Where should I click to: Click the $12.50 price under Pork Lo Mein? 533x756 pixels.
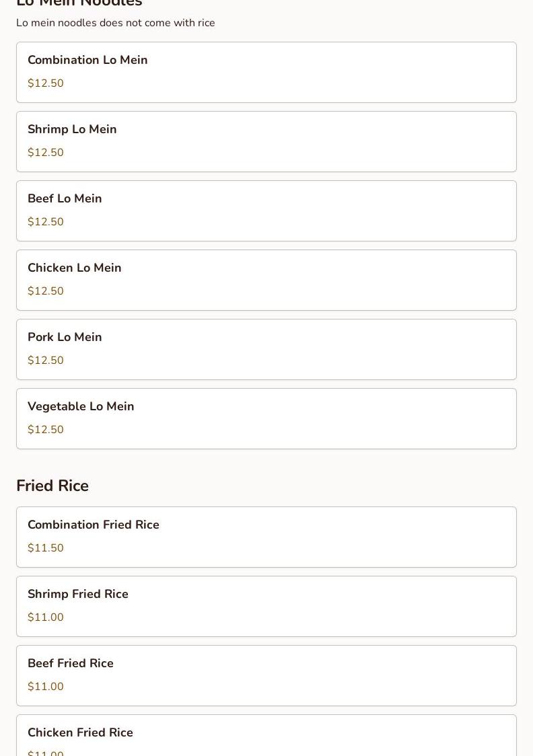coord(46,361)
